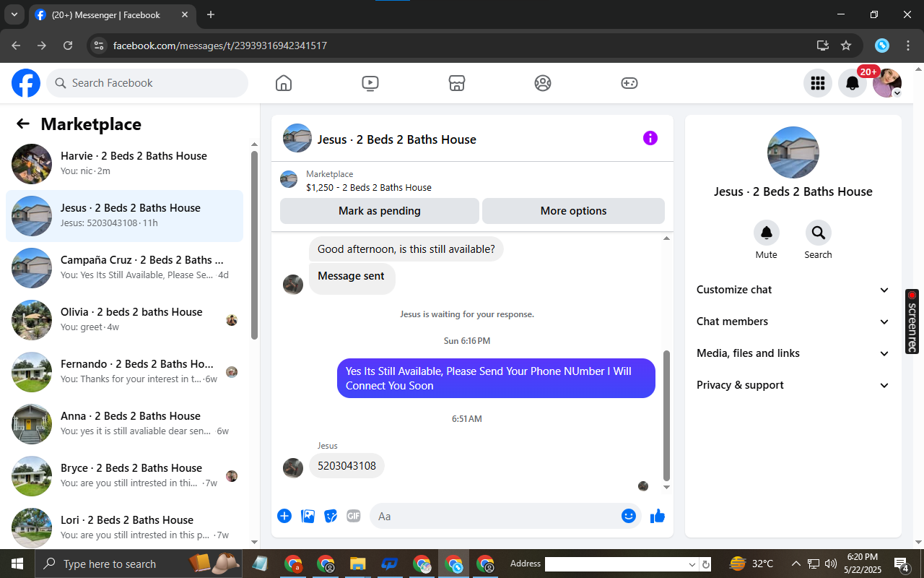Open more actions plus icon in composer

pos(284,516)
